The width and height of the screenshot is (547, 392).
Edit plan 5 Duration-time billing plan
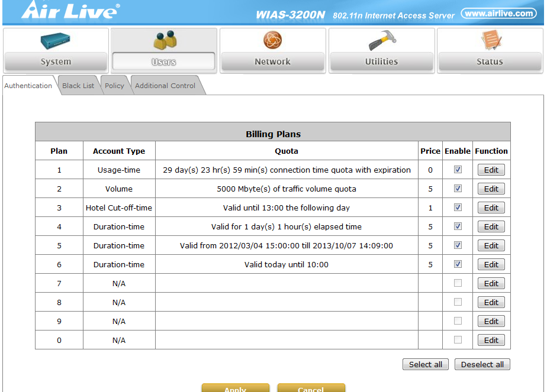click(491, 245)
